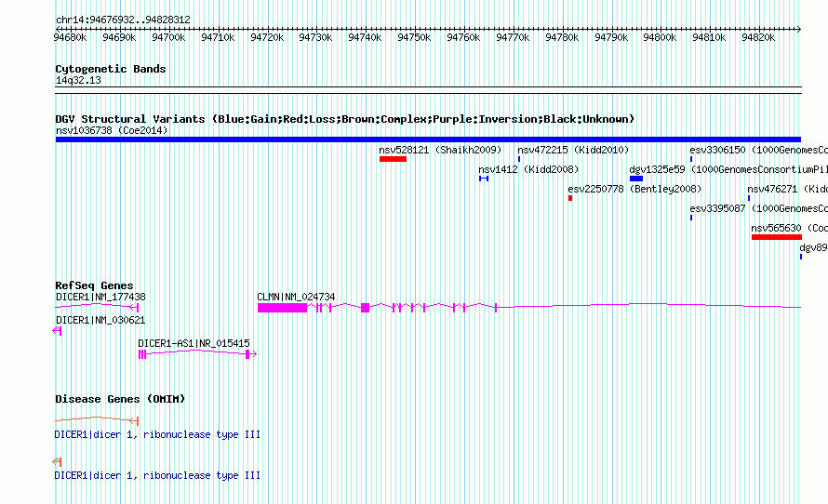Click the DGV Structural Variants track title
Viewport: 828px width, 504px height.
[345, 119]
